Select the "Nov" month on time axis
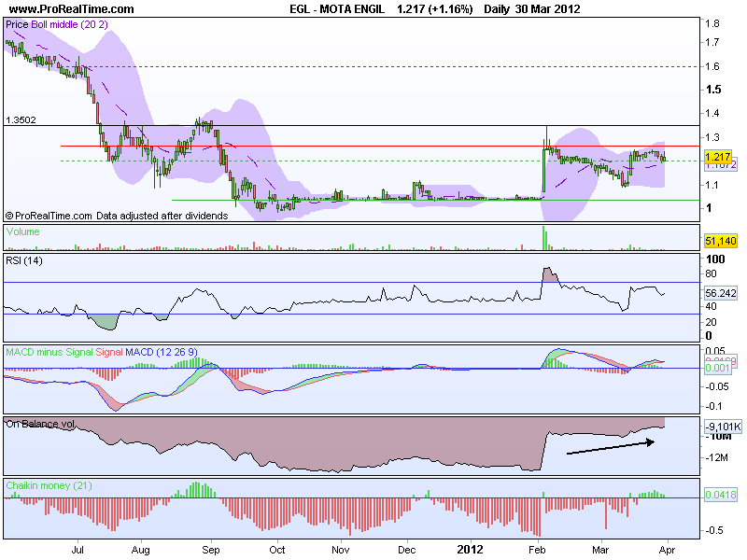The image size is (747, 560). coord(340,550)
